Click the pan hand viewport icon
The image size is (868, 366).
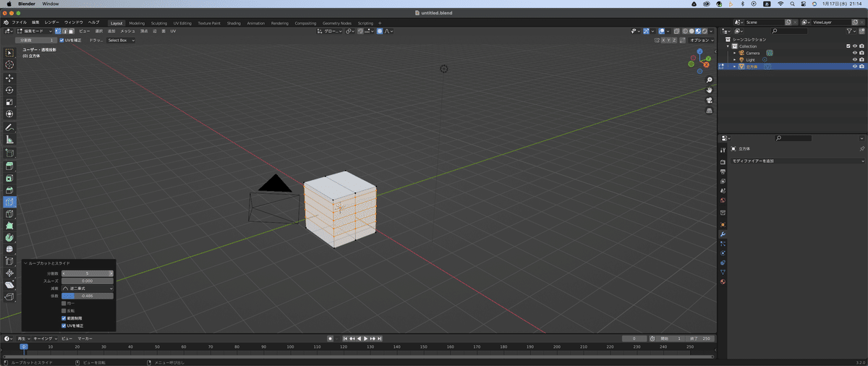click(x=710, y=90)
